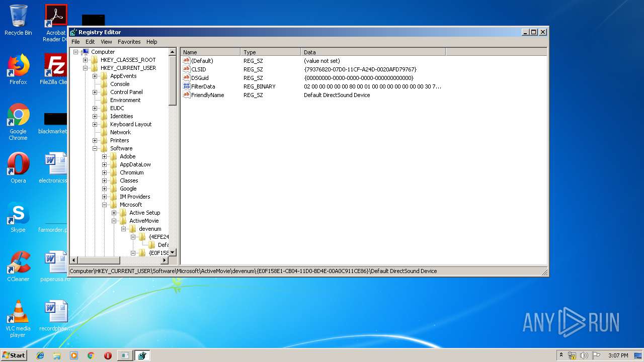Select the Chromium folder icon
The image size is (644, 362).
pyautogui.click(x=114, y=172)
